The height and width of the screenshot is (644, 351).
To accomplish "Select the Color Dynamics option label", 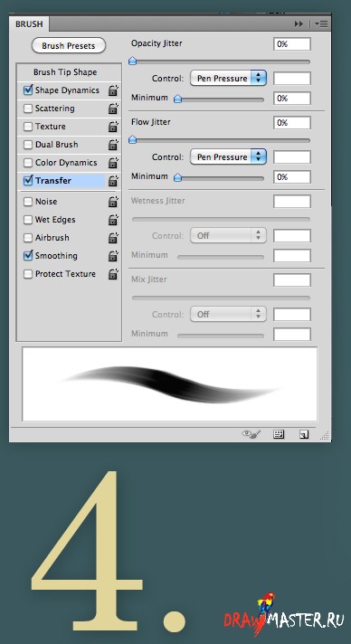I will pos(66,163).
